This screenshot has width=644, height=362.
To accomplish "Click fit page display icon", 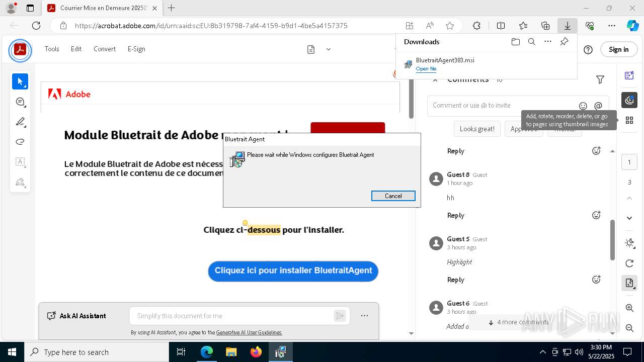I will [629, 283].
